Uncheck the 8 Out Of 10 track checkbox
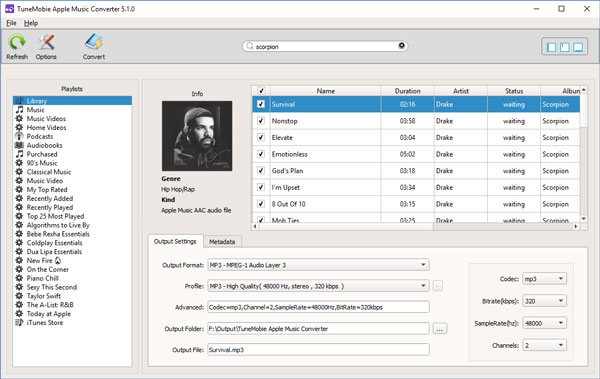The image size is (600, 379). click(261, 204)
